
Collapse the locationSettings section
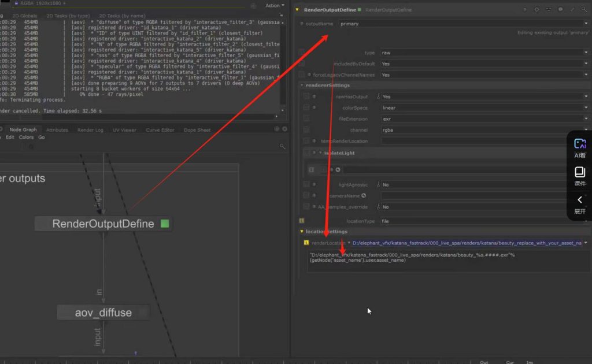302,232
